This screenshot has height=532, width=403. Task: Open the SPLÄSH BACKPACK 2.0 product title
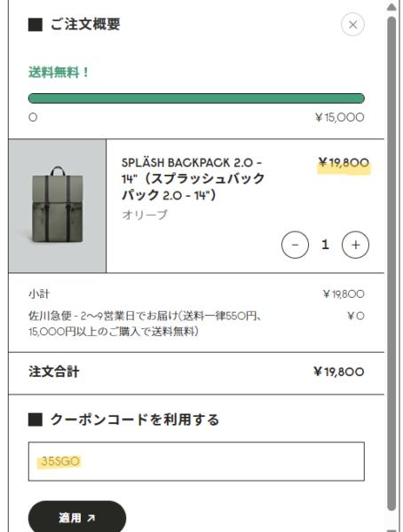pyautogui.click(x=193, y=179)
